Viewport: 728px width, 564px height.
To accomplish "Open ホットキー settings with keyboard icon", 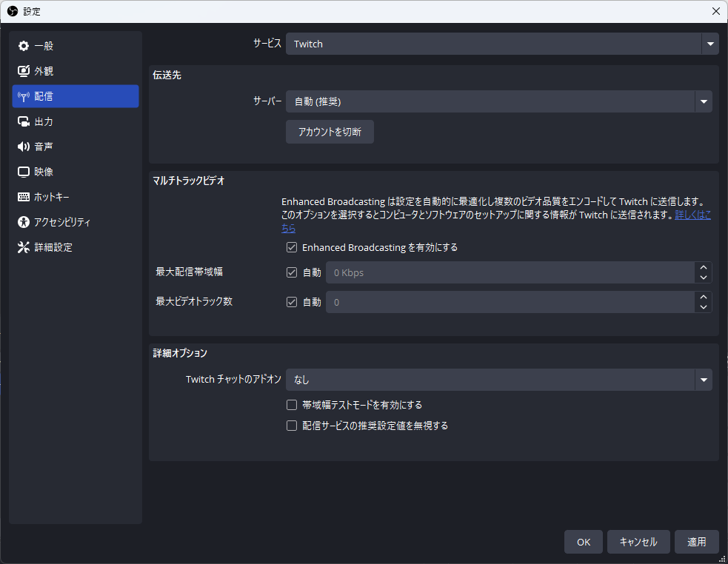I will (24, 196).
